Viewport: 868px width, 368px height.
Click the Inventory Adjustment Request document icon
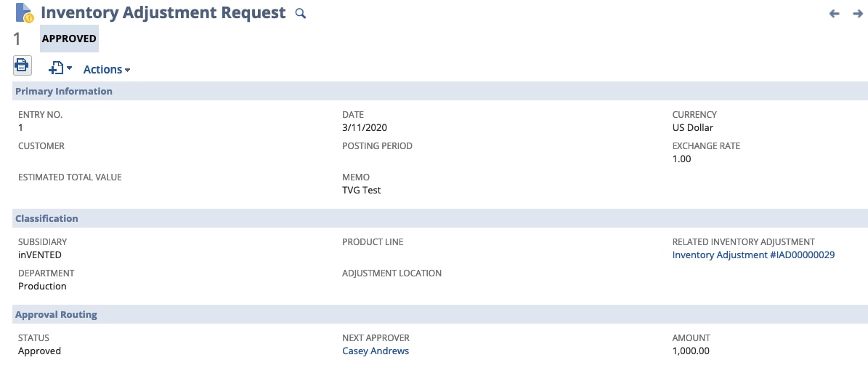click(24, 13)
